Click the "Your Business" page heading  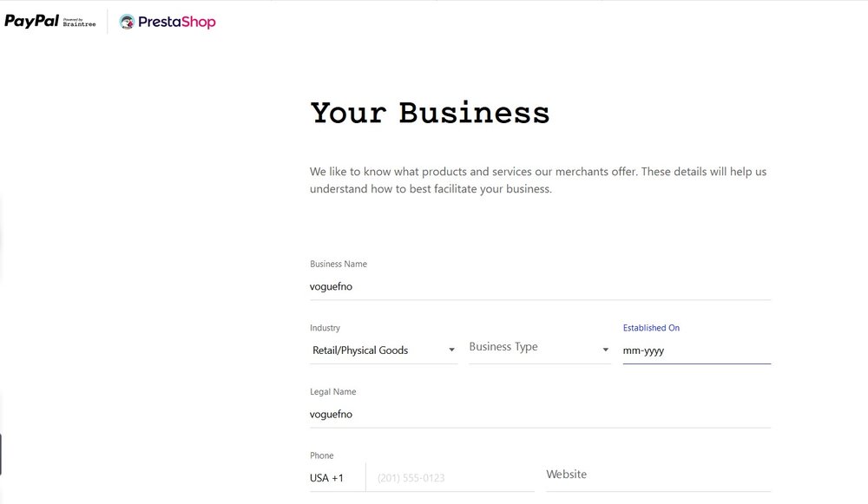click(x=430, y=114)
